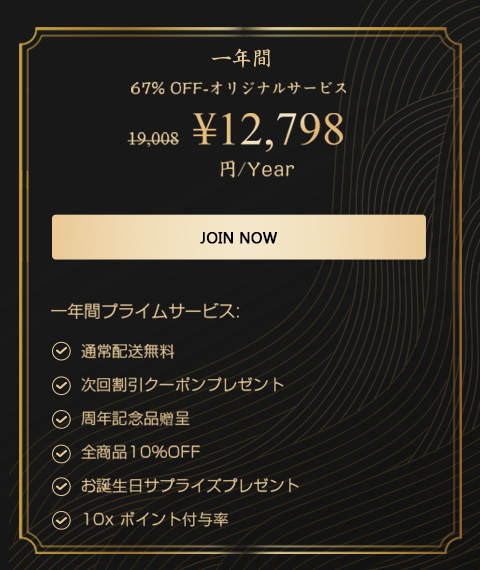The image size is (480, 570).
Task: Click the 円/Year billing period label
Action: (257, 169)
